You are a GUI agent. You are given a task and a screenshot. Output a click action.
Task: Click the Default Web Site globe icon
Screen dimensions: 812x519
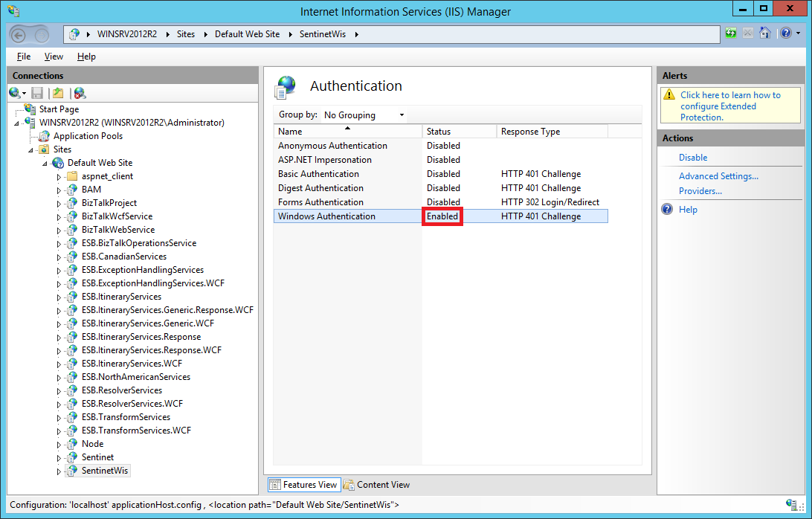(58, 163)
